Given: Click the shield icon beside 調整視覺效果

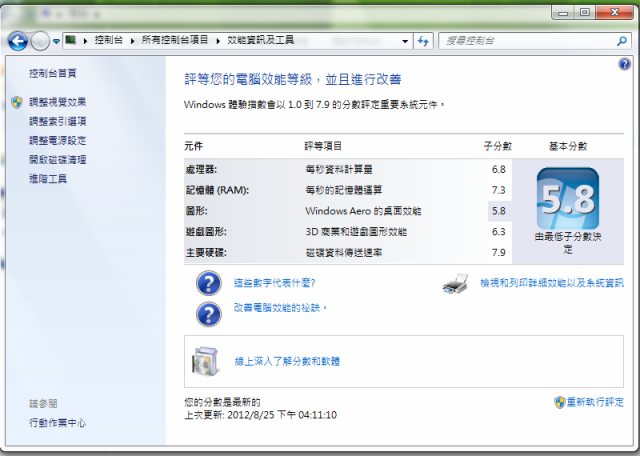Looking at the screenshot, I should click(x=17, y=102).
